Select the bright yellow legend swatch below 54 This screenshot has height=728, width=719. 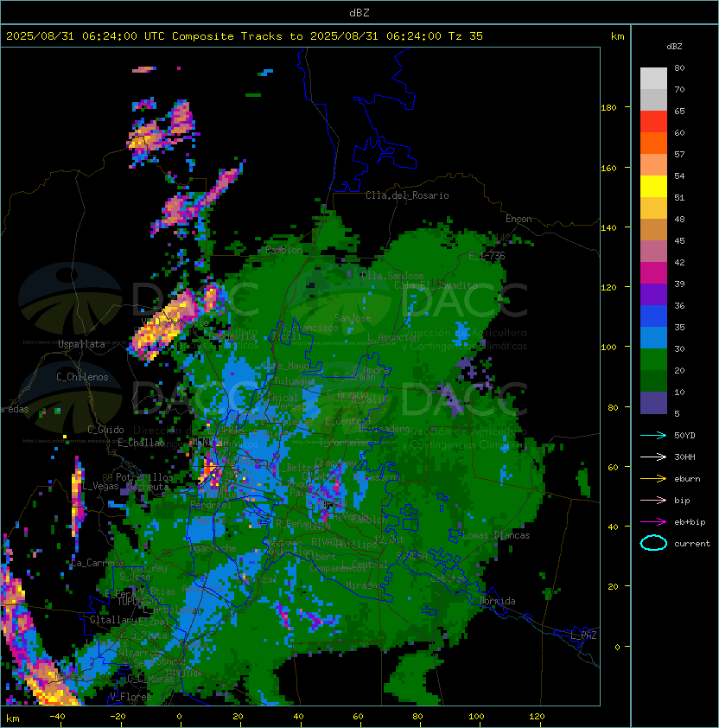pos(653,187)
